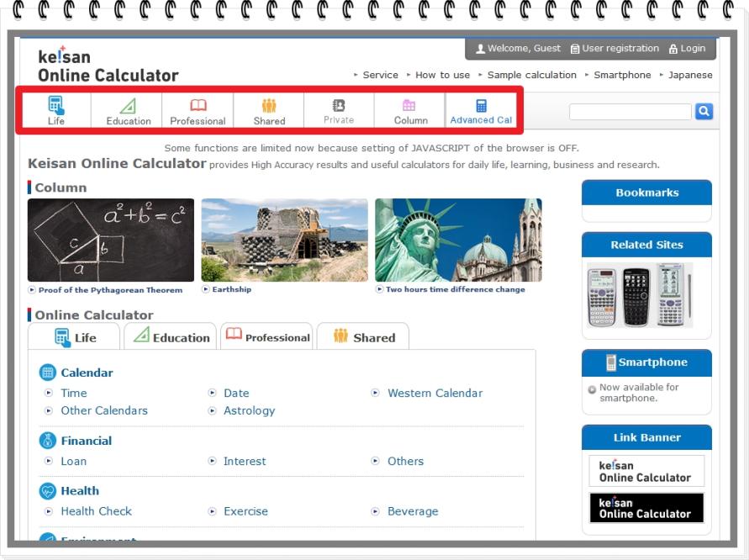Screen dimensions: 749x560
Task: Click the Shared calculators icon
Action: pos(268,108)
